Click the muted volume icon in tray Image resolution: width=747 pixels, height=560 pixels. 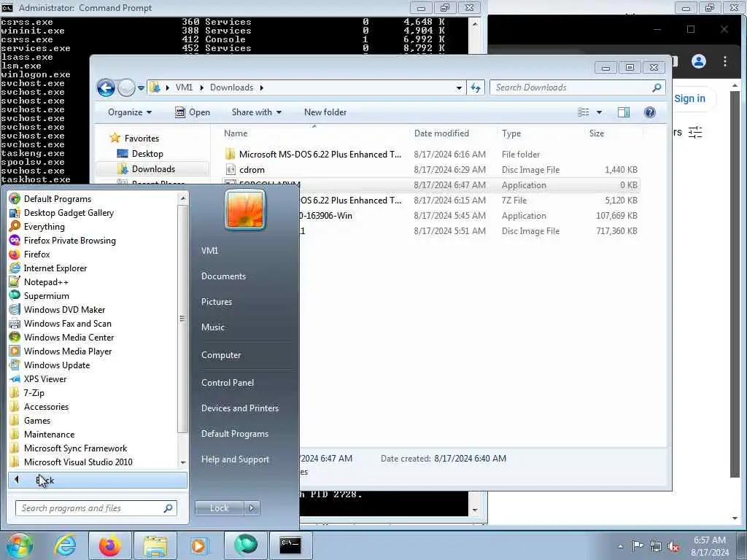coord(673,547)
